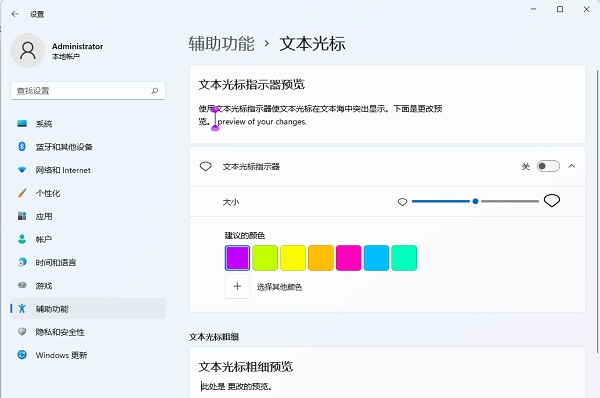
Task: Click 辅助功能 accessibility figure icon
Action: coord(22,308)
